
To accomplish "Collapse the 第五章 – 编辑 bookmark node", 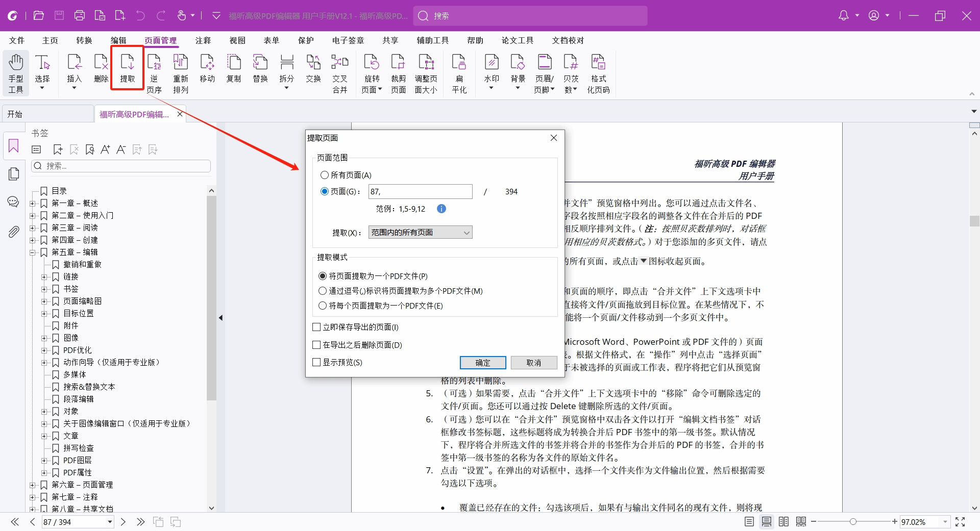I will 33,252.
